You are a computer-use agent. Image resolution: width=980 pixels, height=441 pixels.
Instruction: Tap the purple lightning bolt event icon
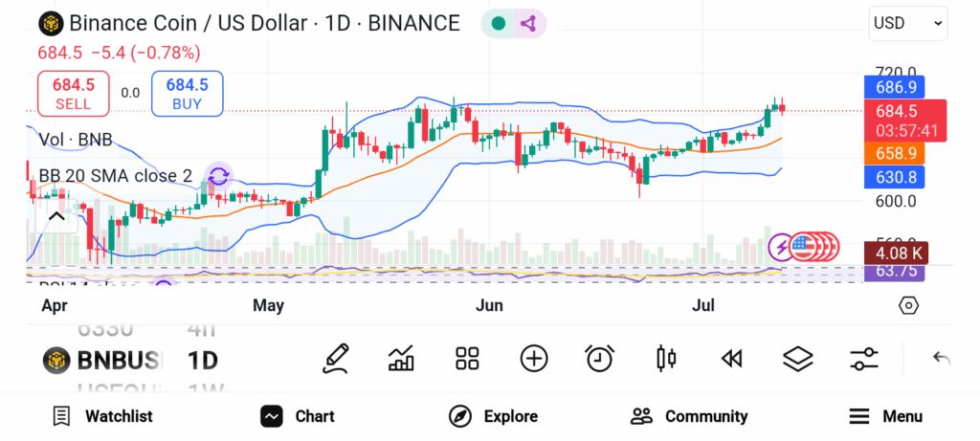(782, 248)
